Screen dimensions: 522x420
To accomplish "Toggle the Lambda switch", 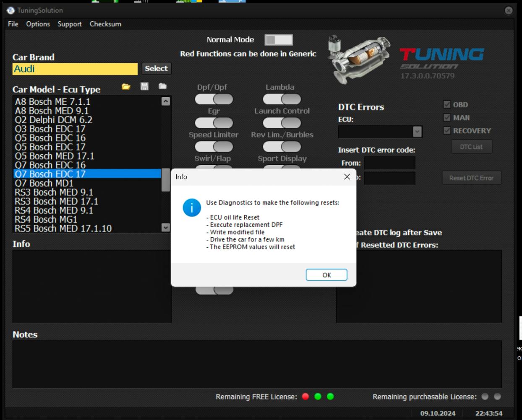I will [282, 99].
